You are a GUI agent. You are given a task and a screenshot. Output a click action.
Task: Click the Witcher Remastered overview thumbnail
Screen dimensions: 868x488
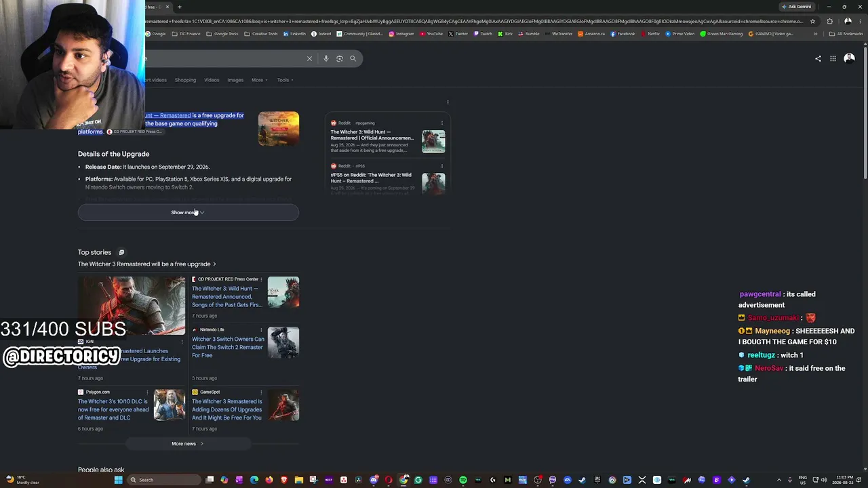pos(279,129)
